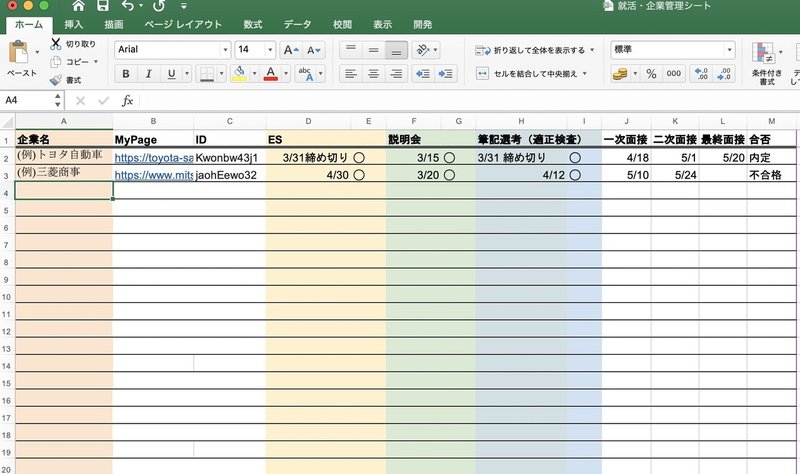The image size is (800, 474).
Task: Open the 数式 tab
Action: pos(253,24)
